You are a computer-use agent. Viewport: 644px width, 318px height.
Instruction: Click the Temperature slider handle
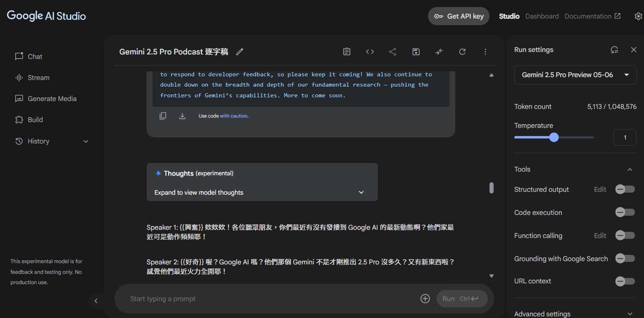(554, 137)
